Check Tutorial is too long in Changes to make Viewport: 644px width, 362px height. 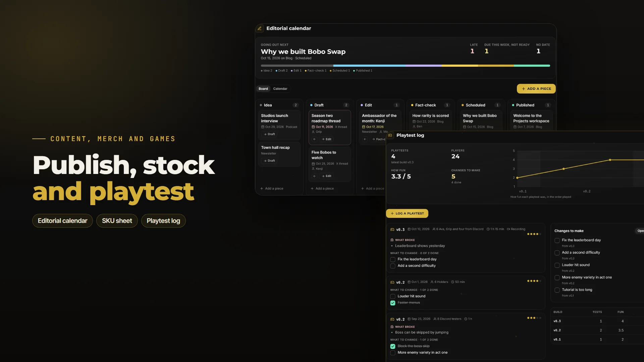557,290
